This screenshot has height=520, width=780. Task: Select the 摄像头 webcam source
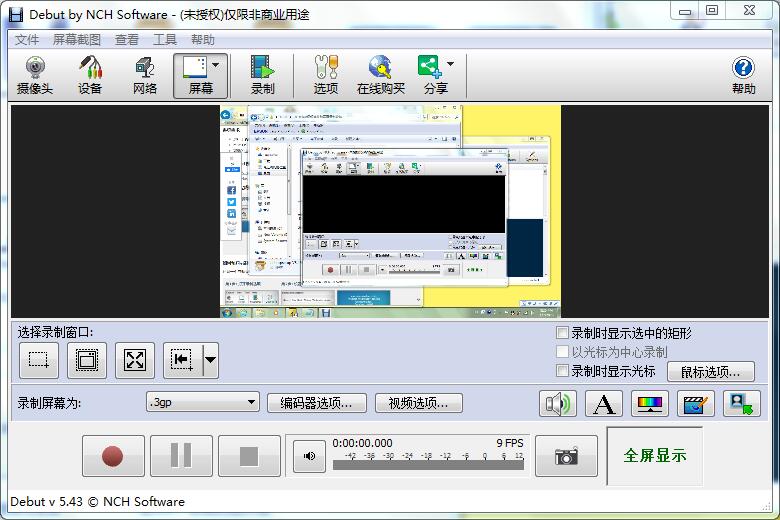point(35,76)
